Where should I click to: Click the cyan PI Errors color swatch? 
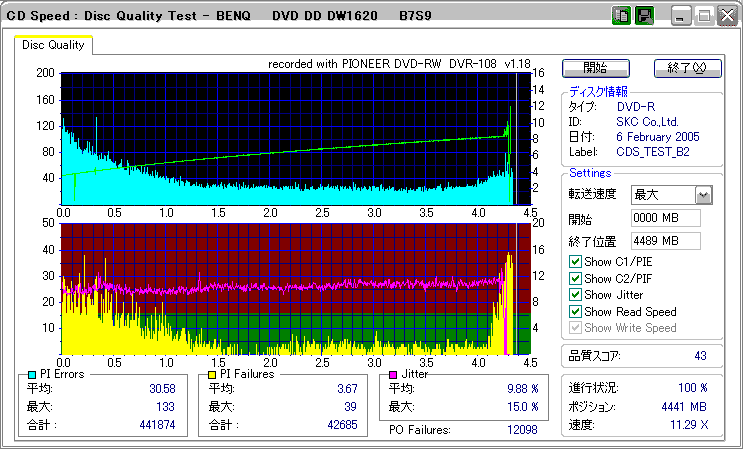click(32, 375)
